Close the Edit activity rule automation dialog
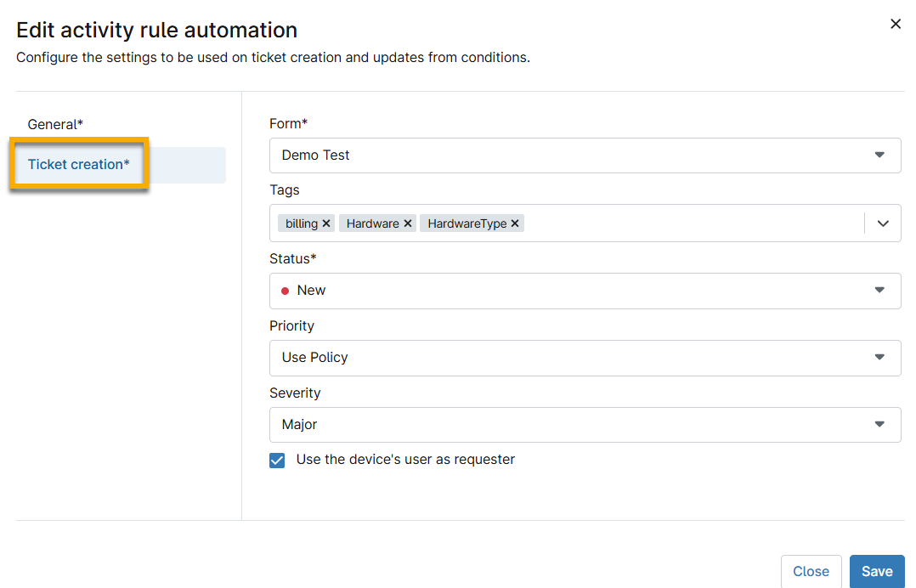The width and height of the screenshot is (916, 588). (x=896, y=24)
